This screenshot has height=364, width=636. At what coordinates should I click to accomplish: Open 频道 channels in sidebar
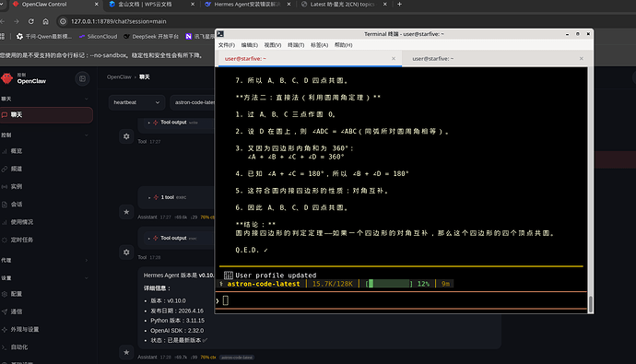point(17,169)
